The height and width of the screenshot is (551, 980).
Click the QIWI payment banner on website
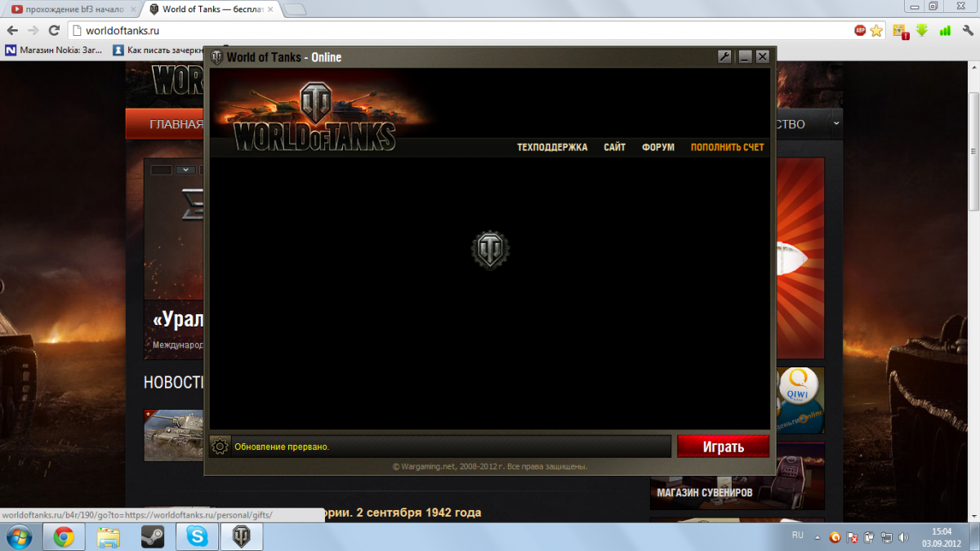[799, 400]
